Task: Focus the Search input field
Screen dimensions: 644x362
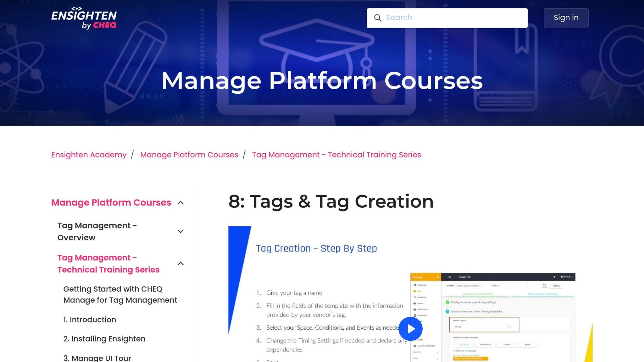Action: pos(447,18)
